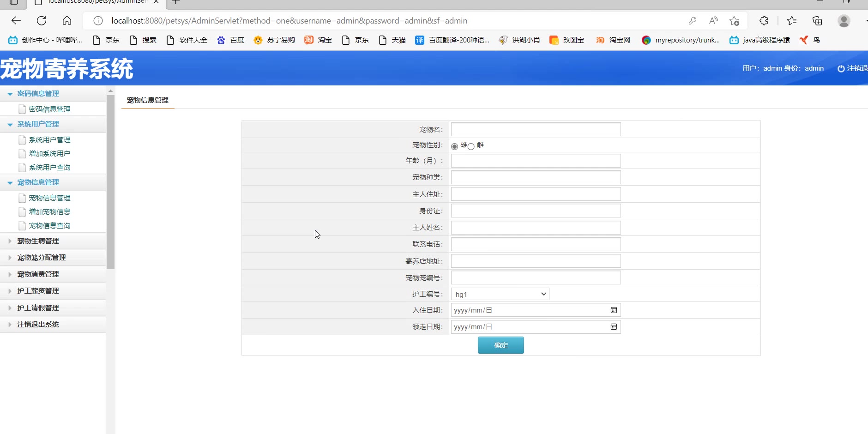Click the 注销退 power icon
Viewport: 868px width, 434px height.
[841, 68]
